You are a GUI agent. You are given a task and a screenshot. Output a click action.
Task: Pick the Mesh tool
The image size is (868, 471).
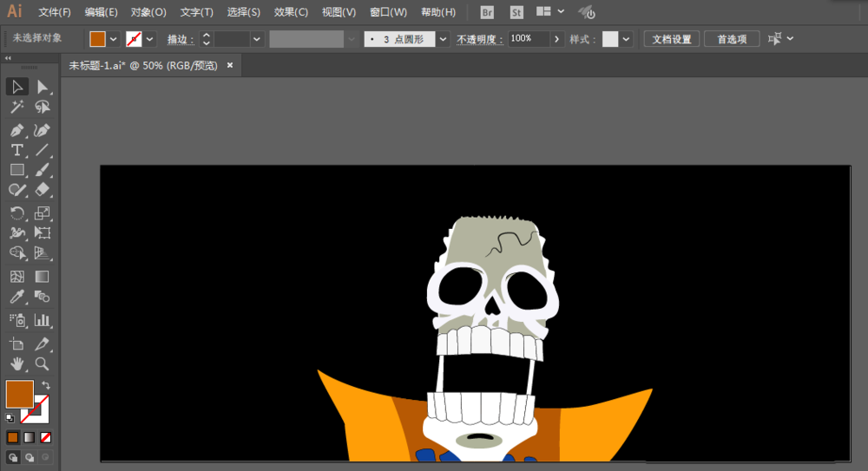click(17, 276)
